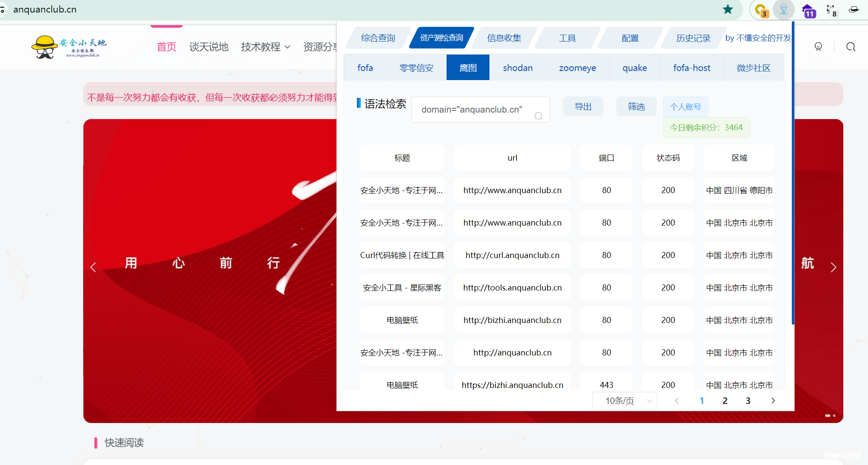The height and width of the screenshot is (465, 868).
Task: Open the panda extension with badge 8
Action: click(x=831, y=10)
